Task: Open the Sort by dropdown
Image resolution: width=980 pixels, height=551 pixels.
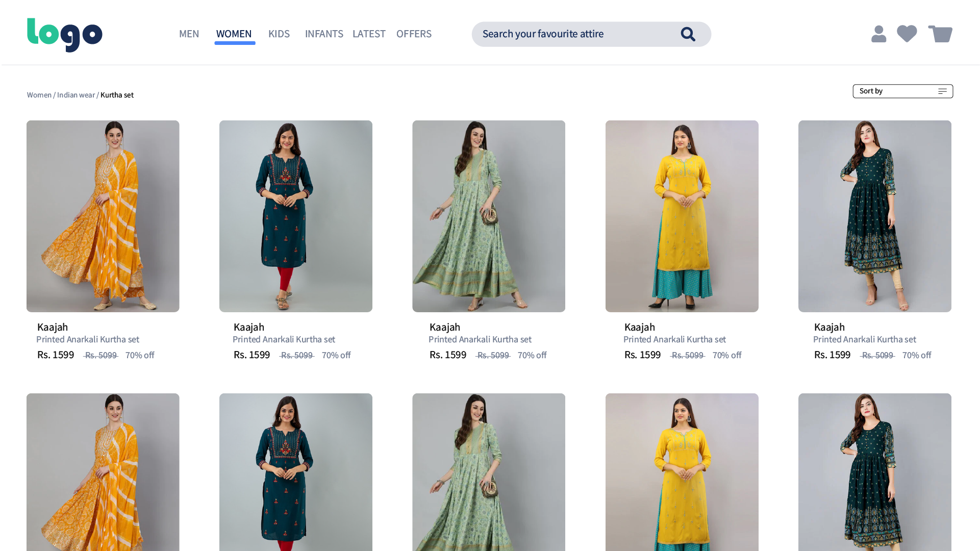Action: (x=903, y=91)
